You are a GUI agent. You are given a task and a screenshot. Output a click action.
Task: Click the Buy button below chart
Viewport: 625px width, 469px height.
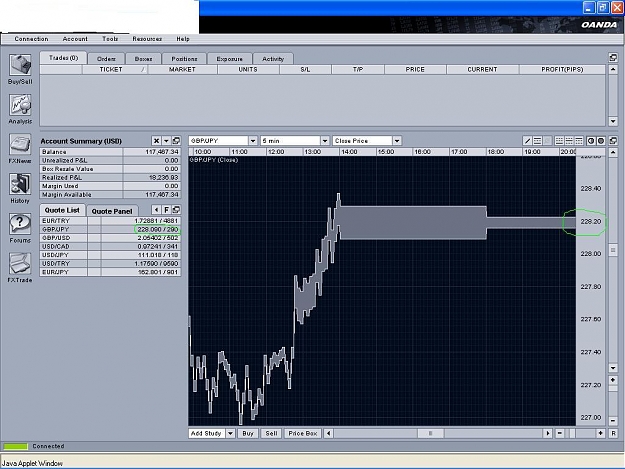(248, 433)
